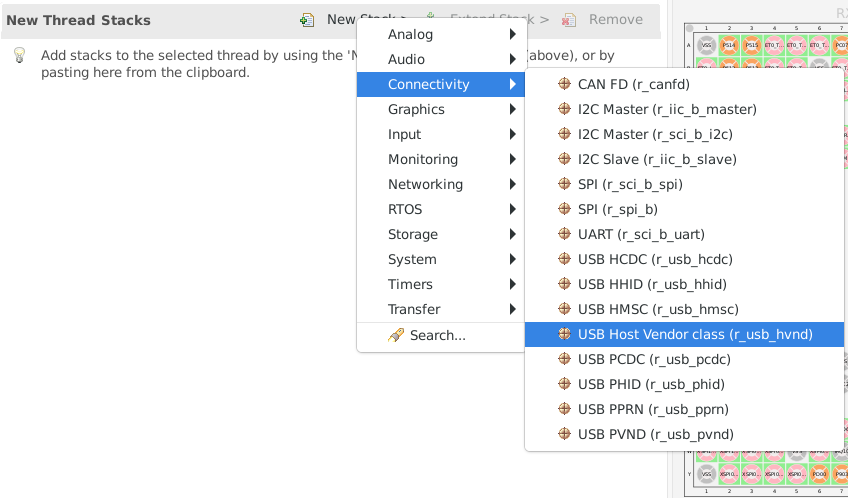
Task: Click the Remove button in stacks header
Action: [x=615, y=19]
